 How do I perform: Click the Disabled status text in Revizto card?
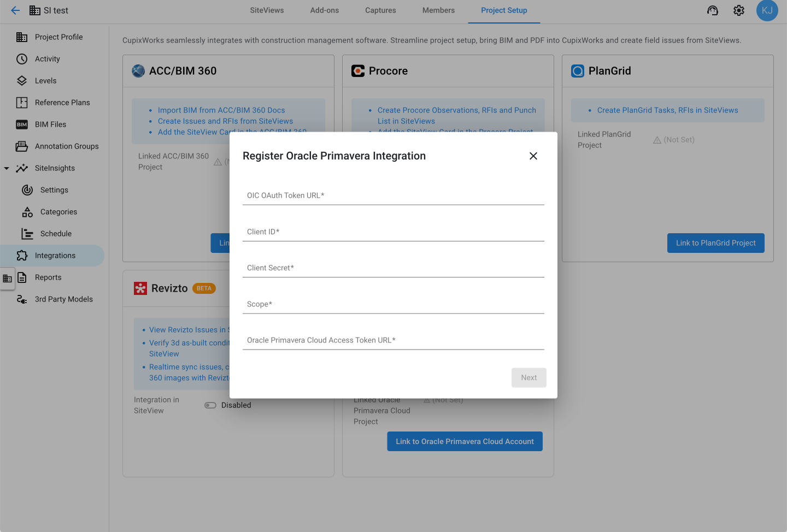click(236, 405)
